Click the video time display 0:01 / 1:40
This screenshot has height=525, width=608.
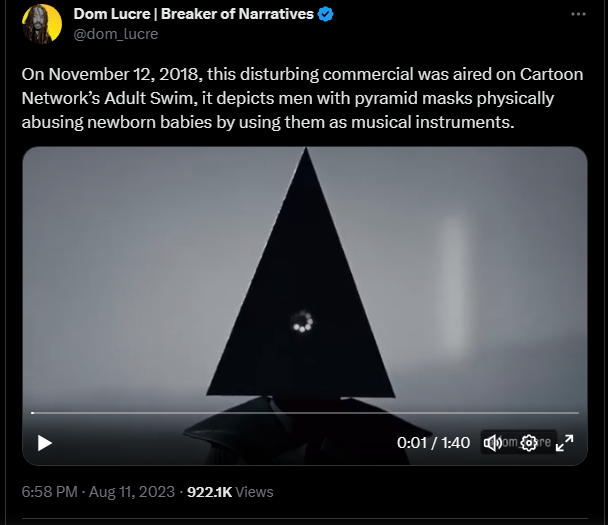433,442
